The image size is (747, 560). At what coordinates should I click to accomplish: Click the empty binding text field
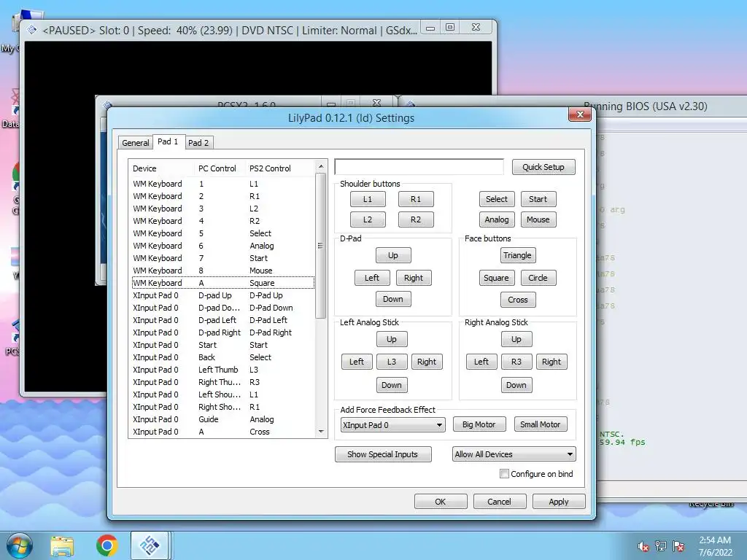pyautogui.click(x=419, y=167)
